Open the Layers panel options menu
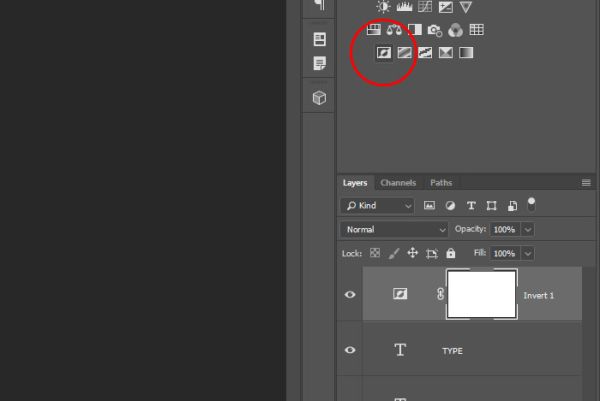Image resolution: width=600 pixels, height=401 pixels. pyautogui.click(x=586, y=183)
